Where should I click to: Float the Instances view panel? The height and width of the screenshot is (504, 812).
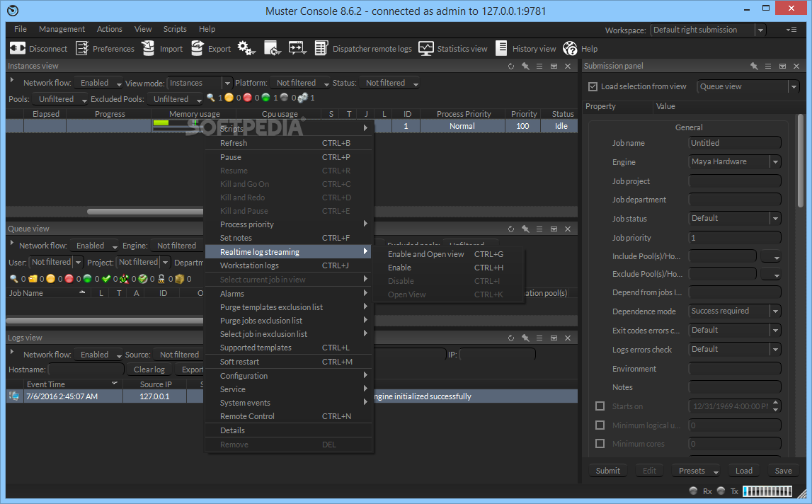click(554, 67)
